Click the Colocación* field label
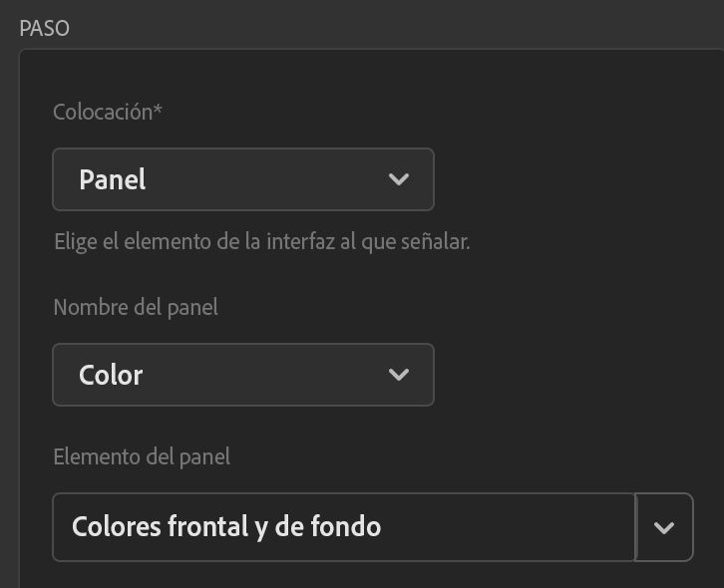724x588 pixels. pyautogui.click(x=106, y=112)
